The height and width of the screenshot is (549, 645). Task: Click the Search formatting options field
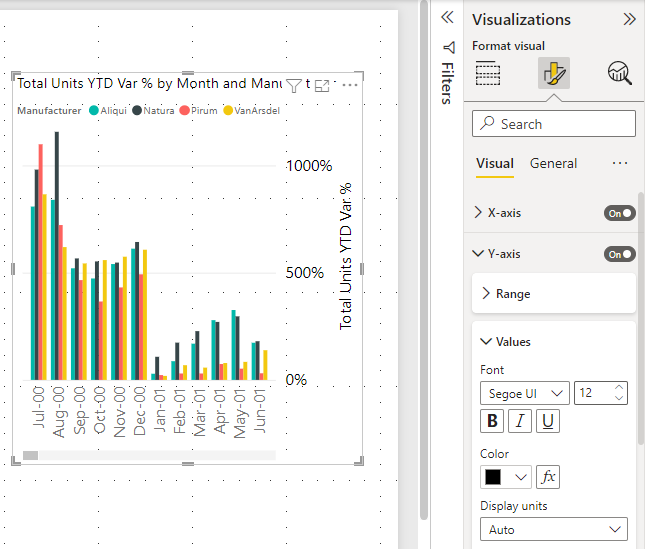click(554, 123)
